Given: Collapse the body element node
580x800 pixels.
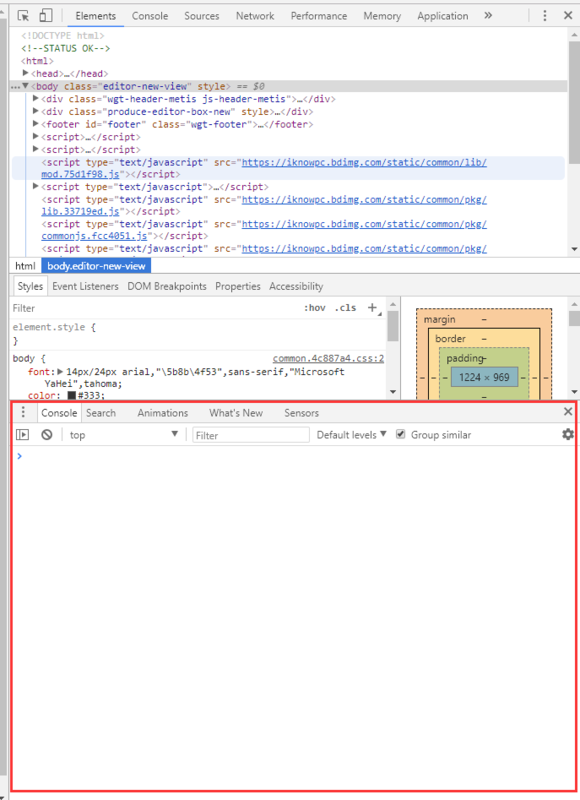Looking at the screenshot, I should coord(25,86).
